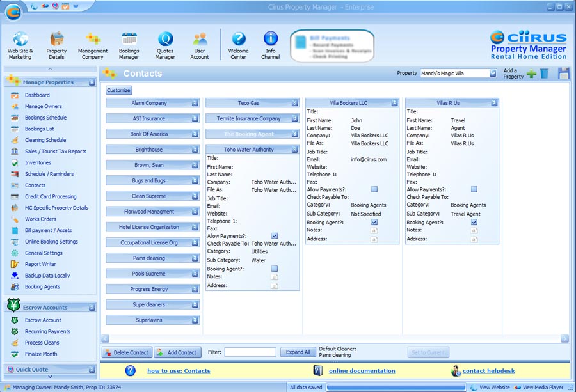The image size is (576, 392).
Task: Expand the Teco Gas contact card
Action: (294, 103)
